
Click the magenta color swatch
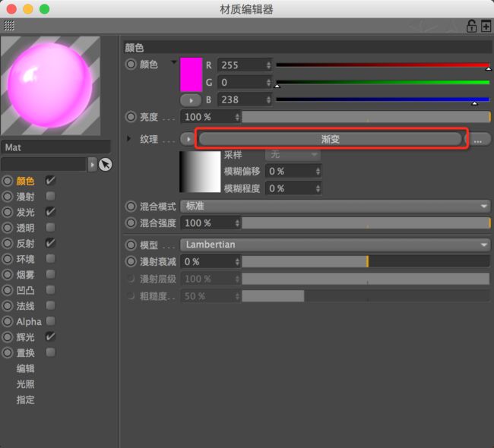coord(191,74)
